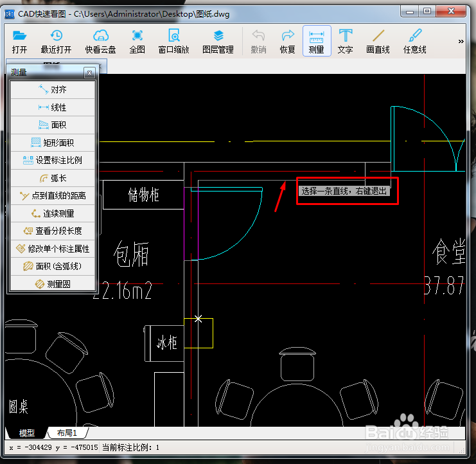
Task: Undo with 撤销 arrow
Action: [x=258, y=42]
